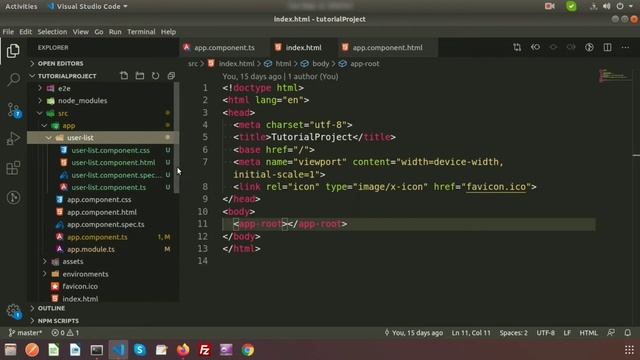
Task: Open the Explorer view in activity bar
Action: [13, 51]
